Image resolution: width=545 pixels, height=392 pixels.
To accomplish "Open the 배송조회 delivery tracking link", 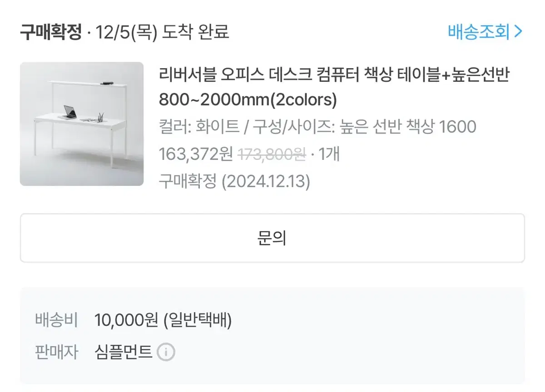I will coord(485,32).
